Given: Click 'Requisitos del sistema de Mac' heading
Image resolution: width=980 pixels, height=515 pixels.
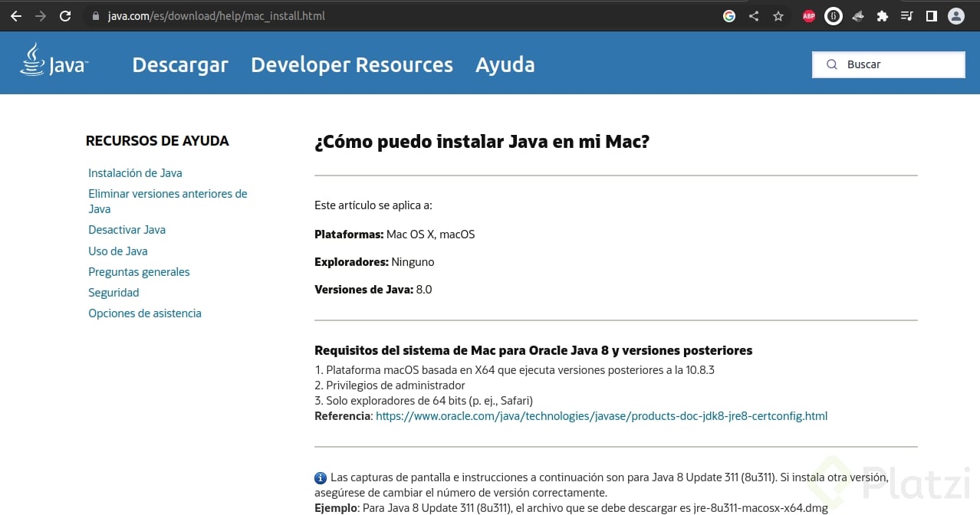Looking at the screenshot, I should tap(534, 350).
